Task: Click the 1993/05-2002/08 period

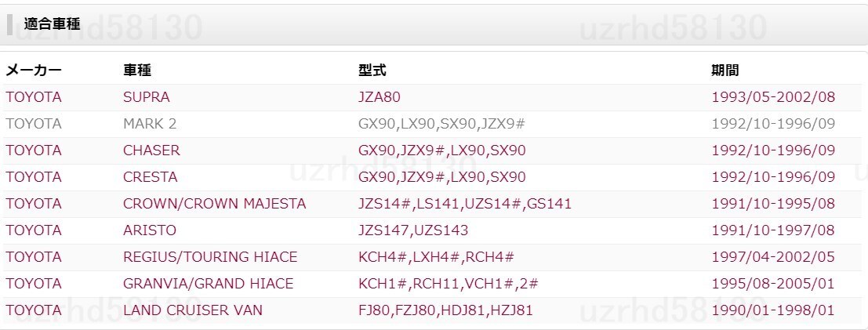Action: (773, 97)
